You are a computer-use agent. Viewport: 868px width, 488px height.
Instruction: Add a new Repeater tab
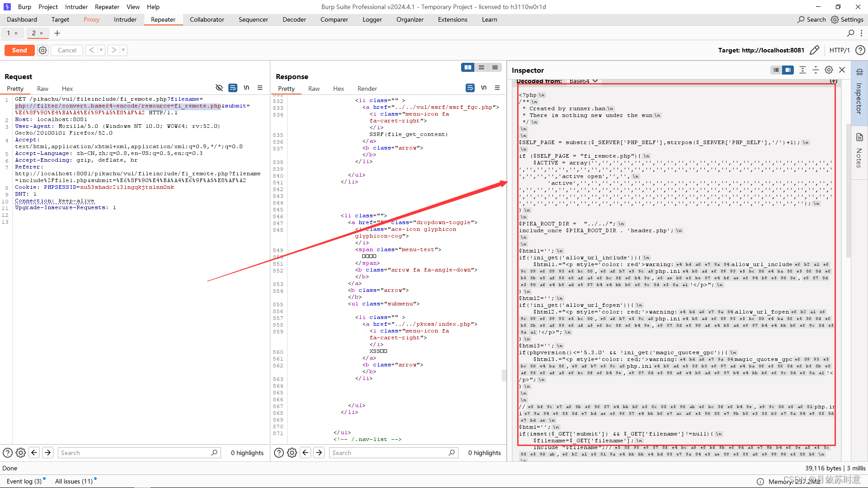pos(57,33)
